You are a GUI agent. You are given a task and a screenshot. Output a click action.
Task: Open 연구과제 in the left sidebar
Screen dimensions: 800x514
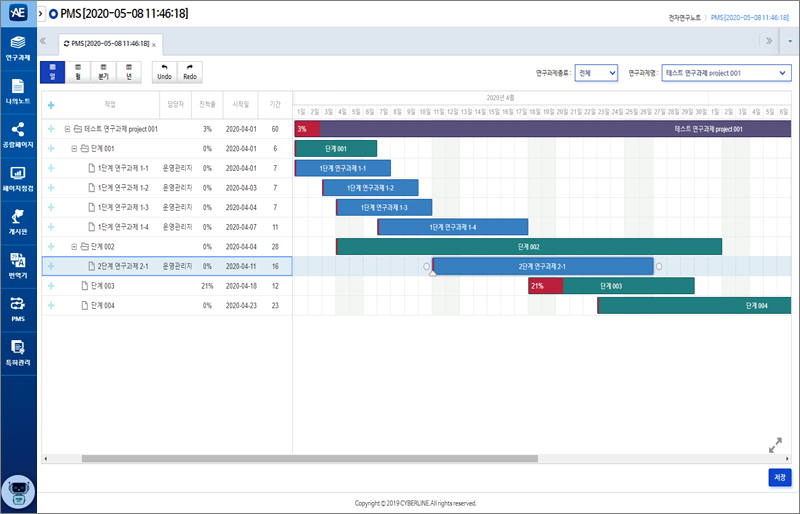tap(18, 48)
